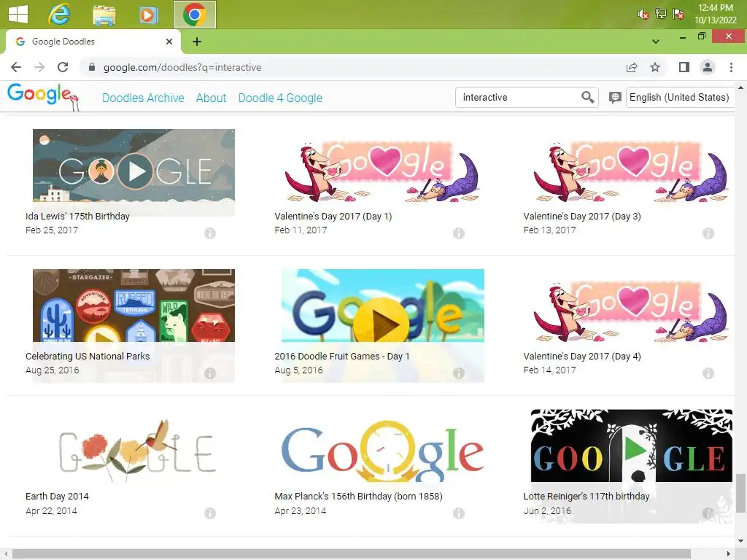Click the 'Lotte Reiniger's 117th birthday' title
The width and height of the screenshot is (747, 560).
587,496
